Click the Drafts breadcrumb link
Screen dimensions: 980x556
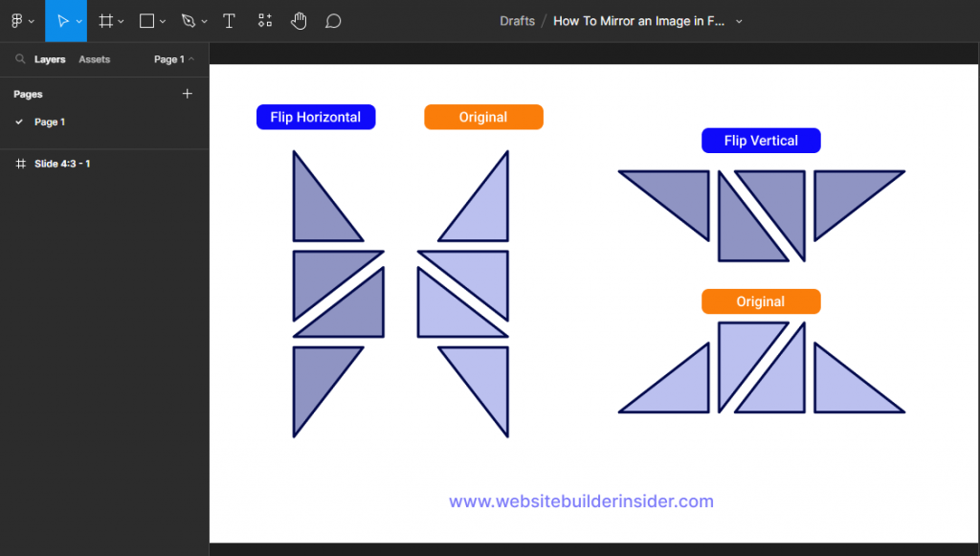pos(518,21)
